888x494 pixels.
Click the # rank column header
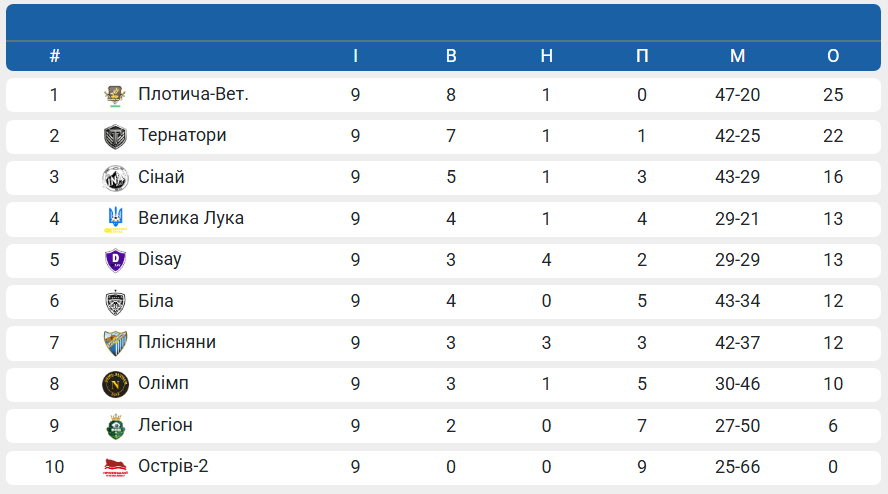click(x=55, y=56)
